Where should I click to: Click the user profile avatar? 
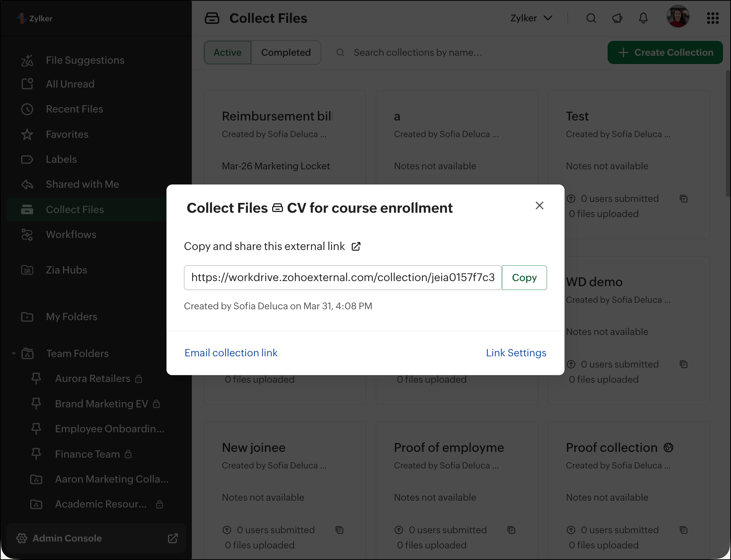click(678, 17)
